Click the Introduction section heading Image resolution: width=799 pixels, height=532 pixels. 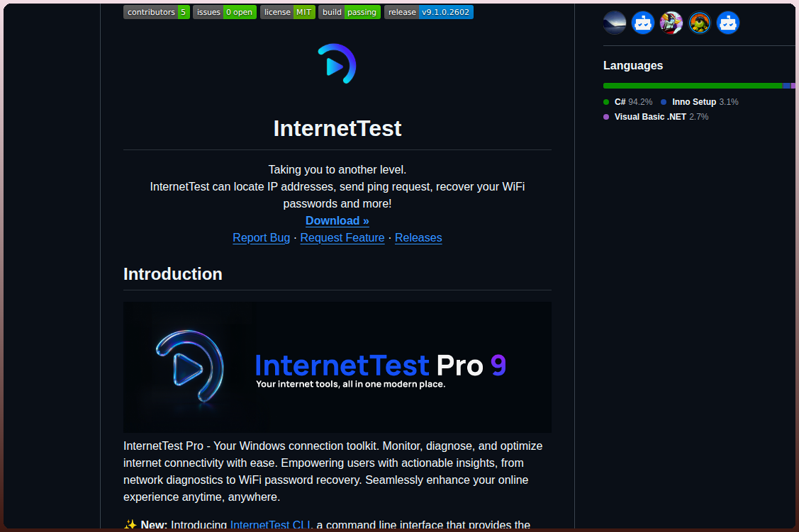[x=173, y=274]
